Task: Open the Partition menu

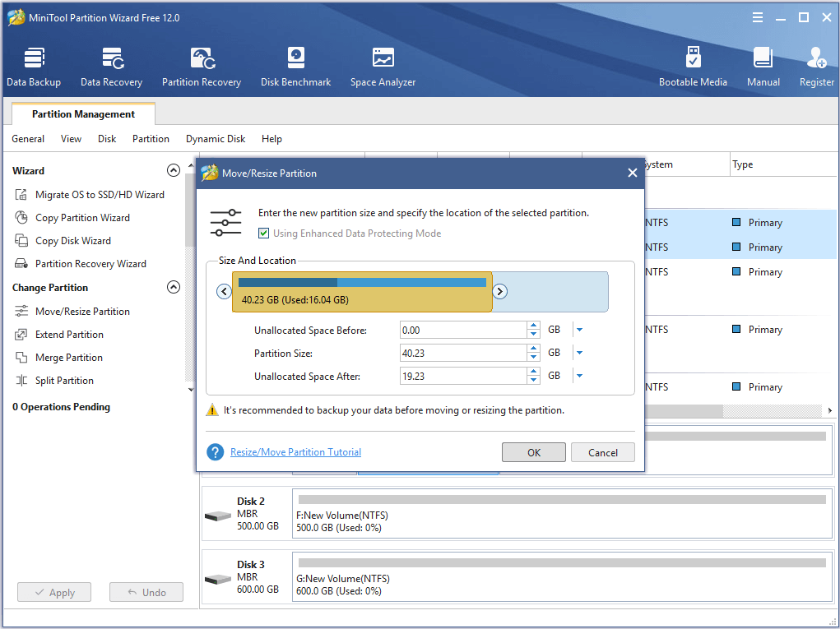Action: point(151,139)
